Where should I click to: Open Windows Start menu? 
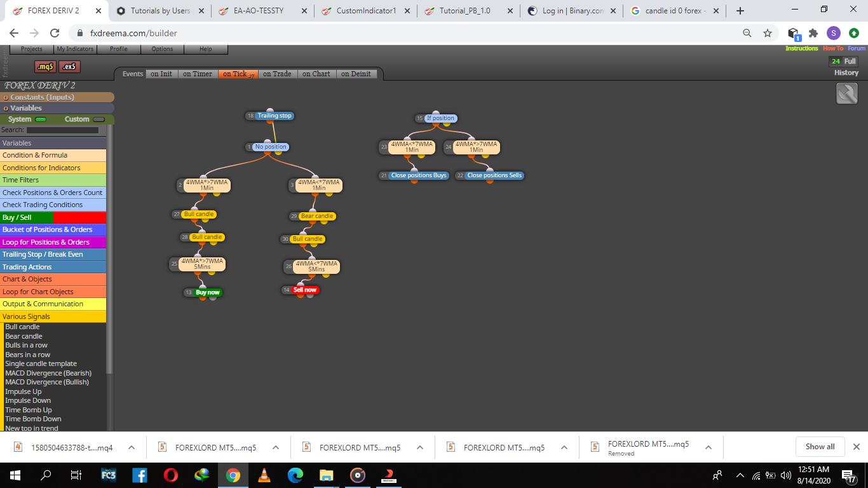click(15, 475)
